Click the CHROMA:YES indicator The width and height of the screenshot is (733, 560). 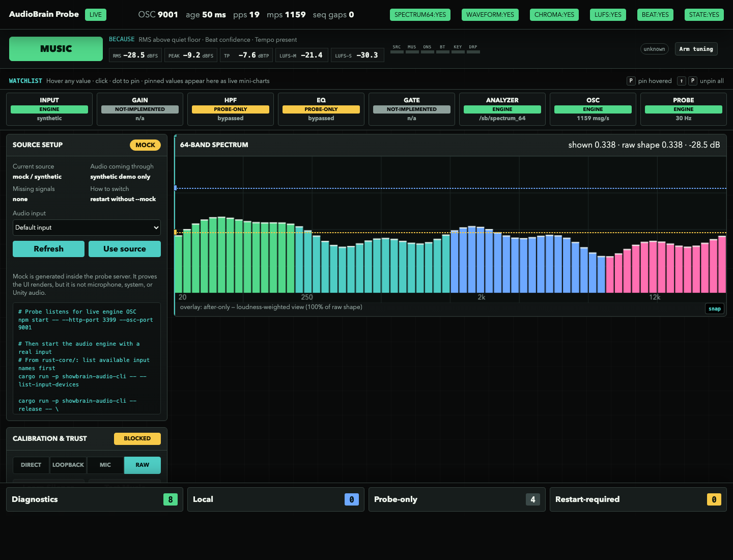point(554,15)
